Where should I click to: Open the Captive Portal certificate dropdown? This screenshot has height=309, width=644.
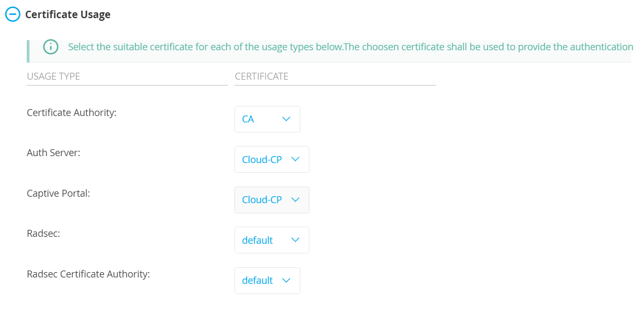click(271, 200)
